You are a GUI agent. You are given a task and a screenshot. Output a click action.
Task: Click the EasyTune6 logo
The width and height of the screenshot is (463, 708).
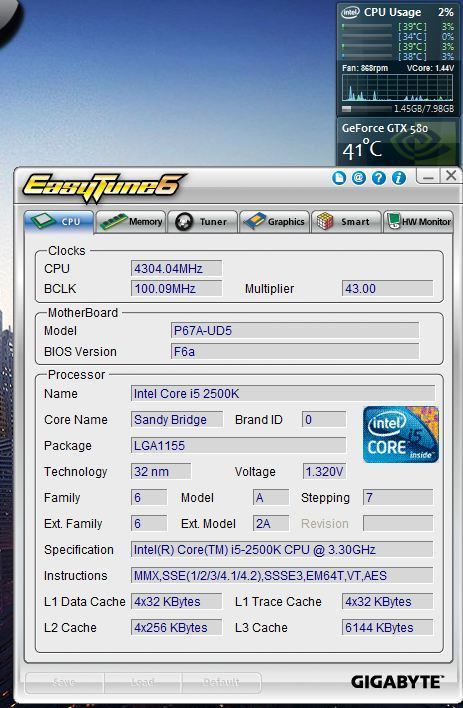click(x=103, y=187)
